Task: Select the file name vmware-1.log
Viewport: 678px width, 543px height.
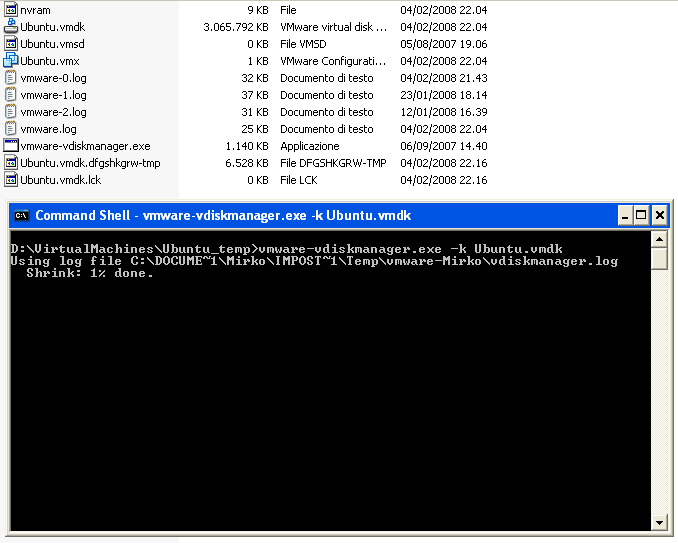Action: (54, 95)
